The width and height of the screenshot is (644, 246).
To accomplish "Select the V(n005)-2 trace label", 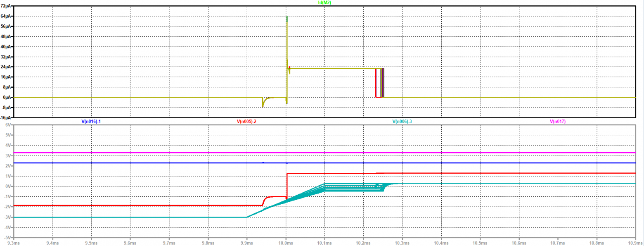I will point(247,122).
